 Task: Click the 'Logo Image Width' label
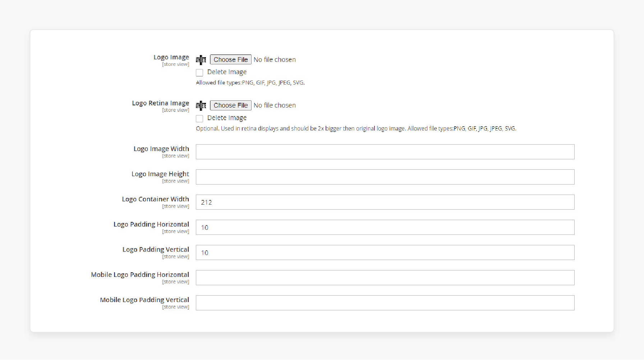coord(161,149)
